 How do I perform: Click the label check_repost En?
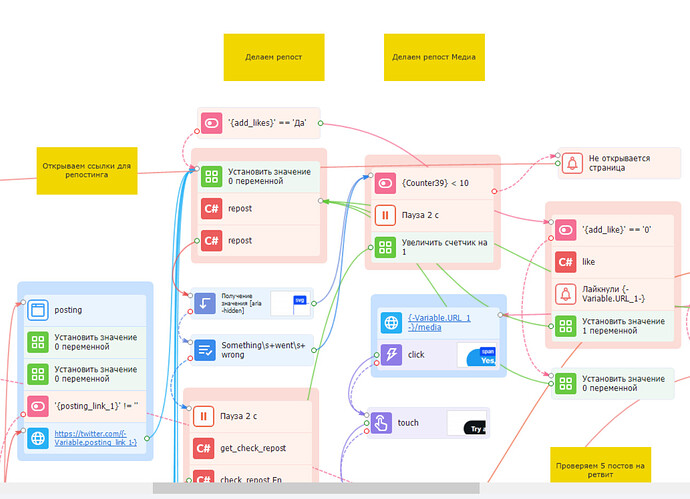(x=251, y=479)
